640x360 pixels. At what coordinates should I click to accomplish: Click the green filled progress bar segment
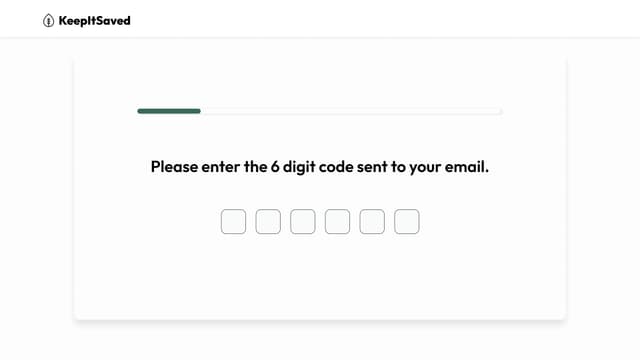click(x=169, y=111)
